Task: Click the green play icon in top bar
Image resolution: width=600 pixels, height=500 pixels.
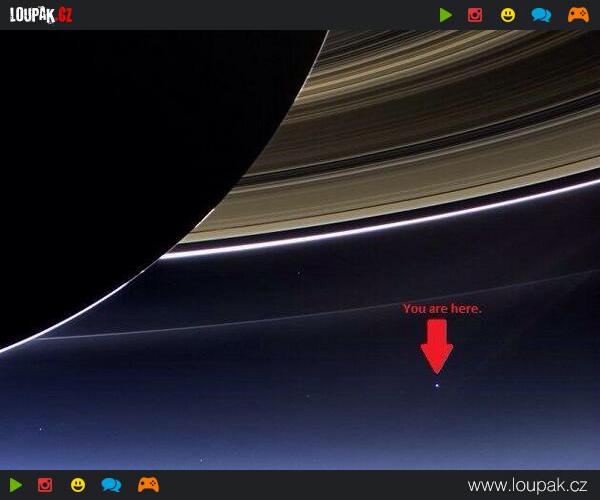Action: click(x=446, y=15)
